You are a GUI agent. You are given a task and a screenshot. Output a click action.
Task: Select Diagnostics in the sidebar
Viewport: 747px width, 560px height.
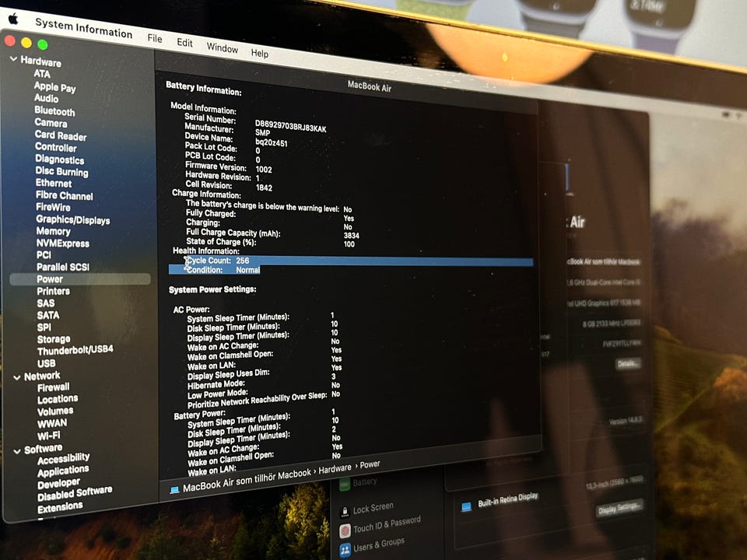60,159
